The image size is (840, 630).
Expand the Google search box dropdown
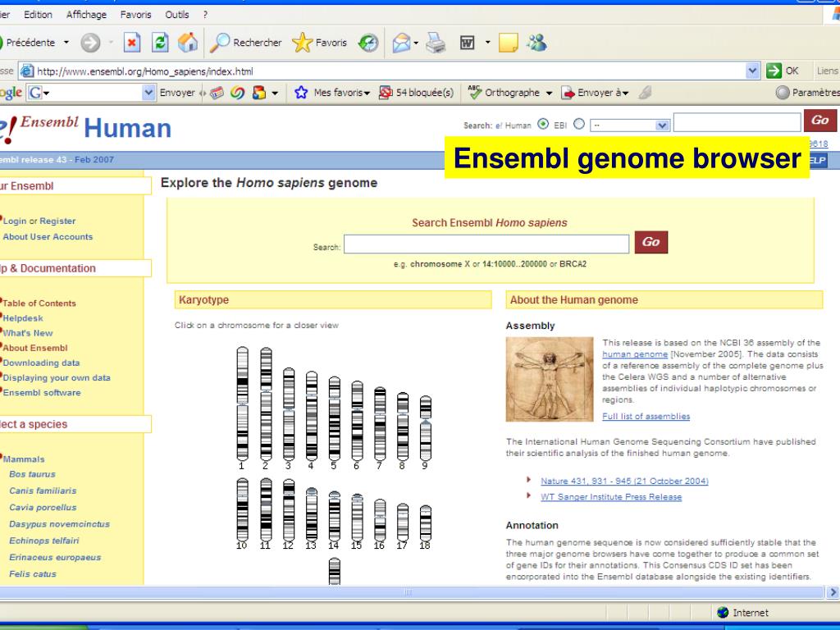(x=148, y=93)
